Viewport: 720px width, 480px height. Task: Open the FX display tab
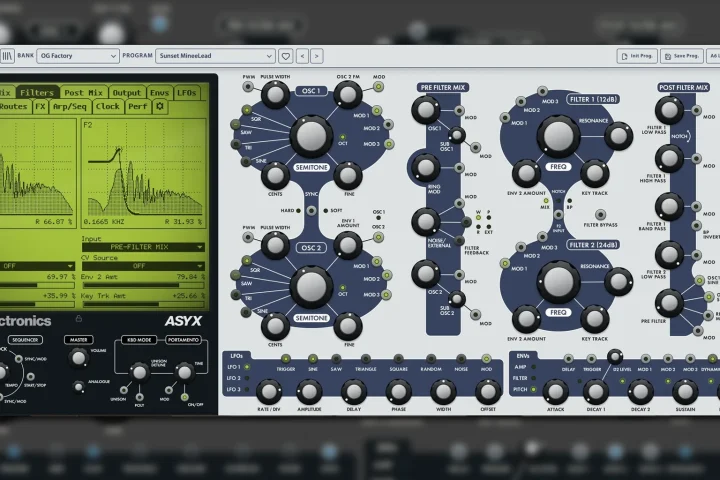pos(40,107)
